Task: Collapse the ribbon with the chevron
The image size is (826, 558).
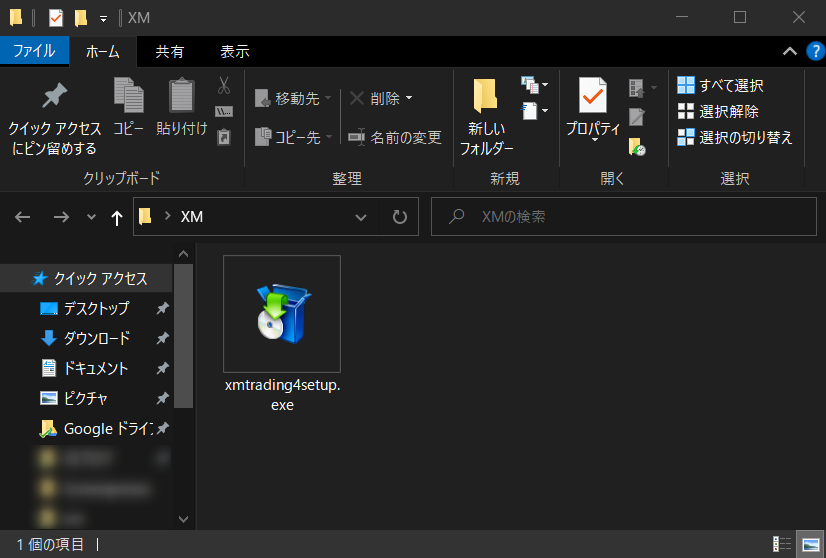Action: (790, 52)
